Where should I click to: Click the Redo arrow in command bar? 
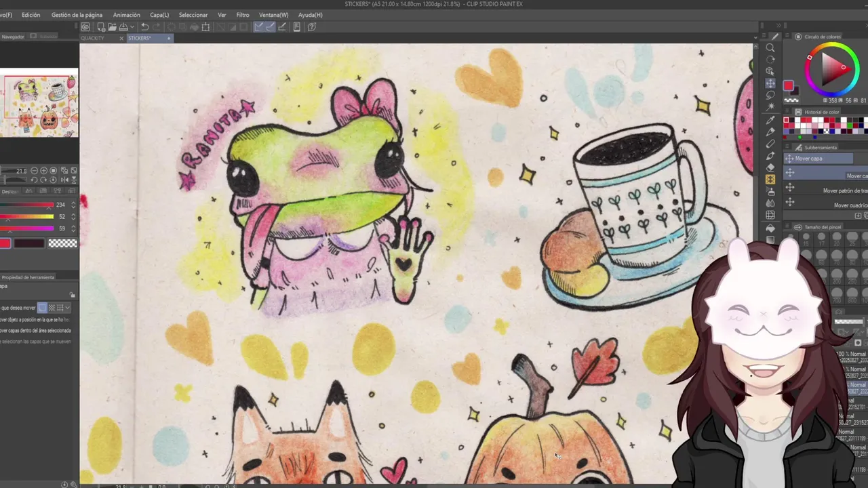(x=157, y=27)
